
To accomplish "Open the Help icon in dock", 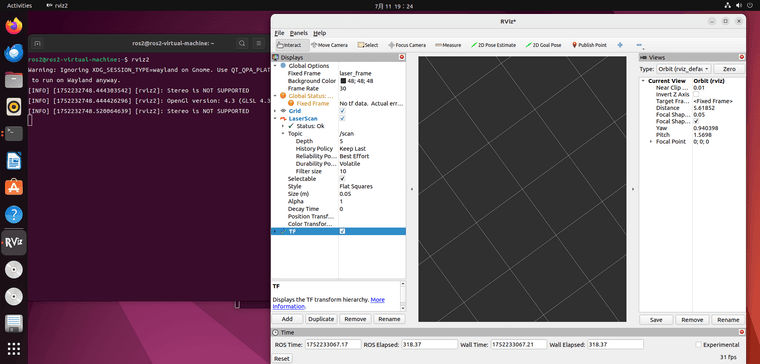I will (14, 214).
